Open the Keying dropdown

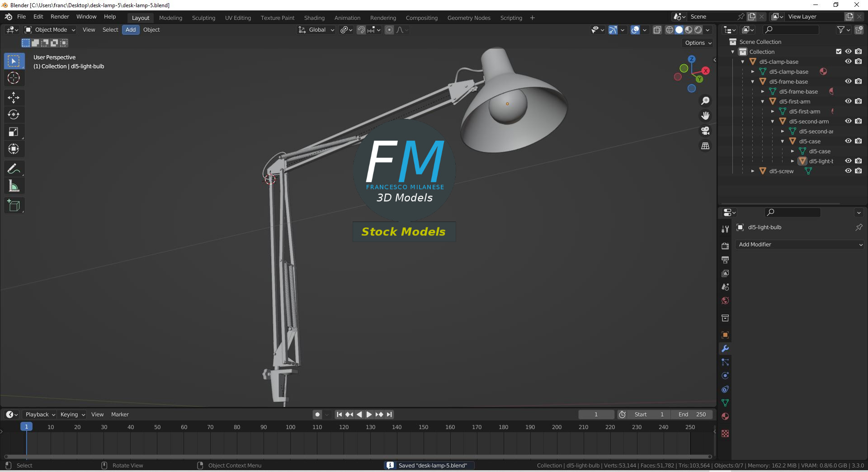click(x=72, y=415)
